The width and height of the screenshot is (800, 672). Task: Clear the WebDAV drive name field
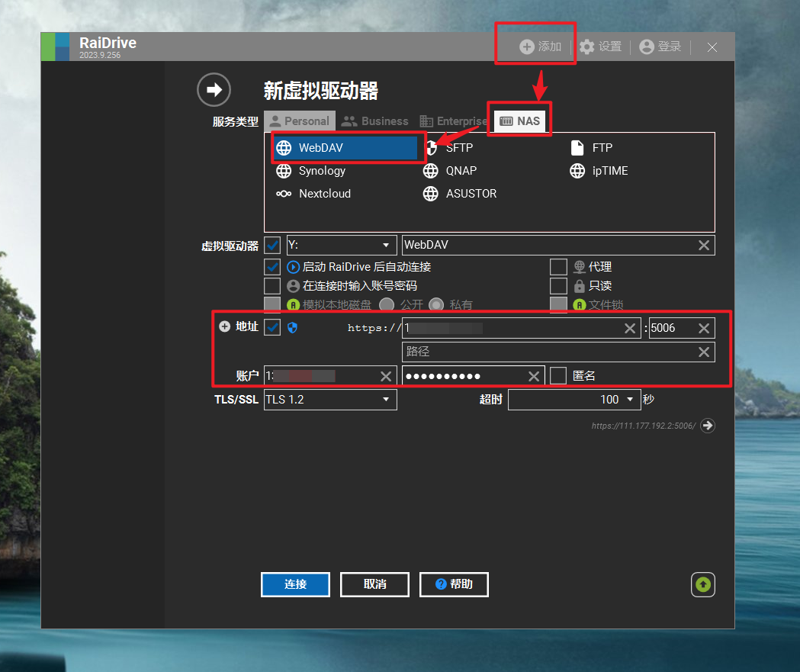(704, 246)
